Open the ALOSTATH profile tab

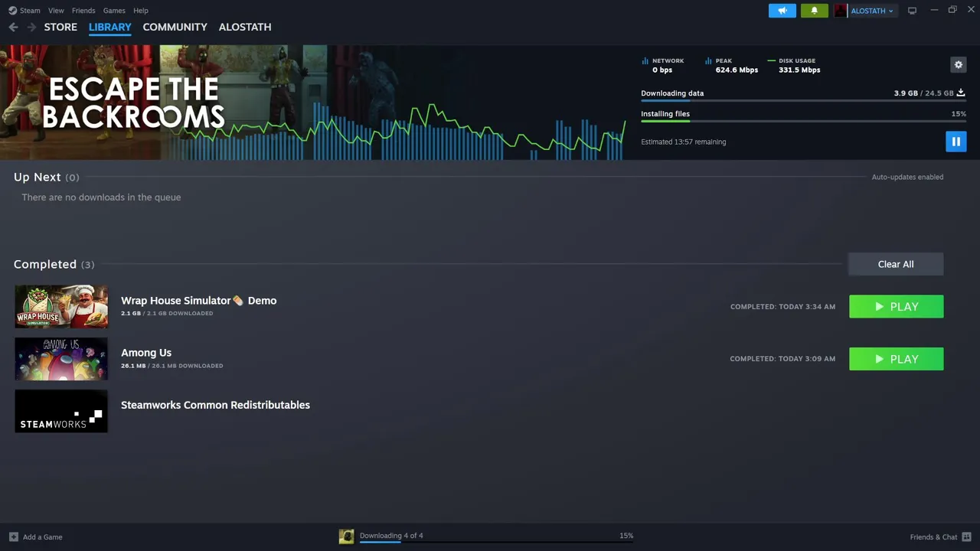(245, 27)
